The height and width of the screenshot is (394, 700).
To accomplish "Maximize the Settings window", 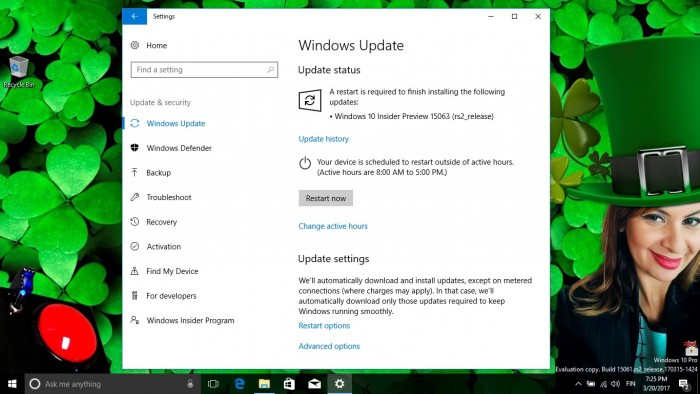I will pyautogui.click(x=514, y=17).
